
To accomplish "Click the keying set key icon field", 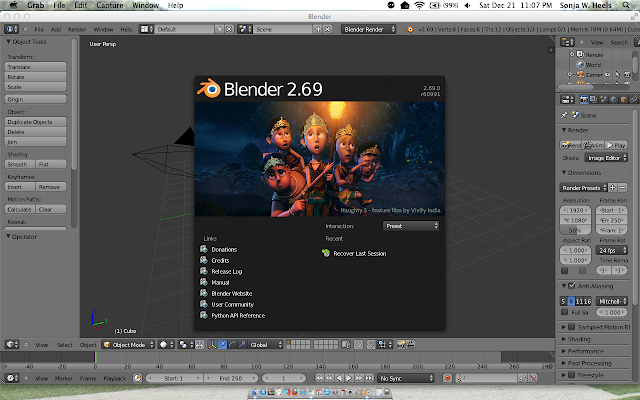I will click(486, 378).
